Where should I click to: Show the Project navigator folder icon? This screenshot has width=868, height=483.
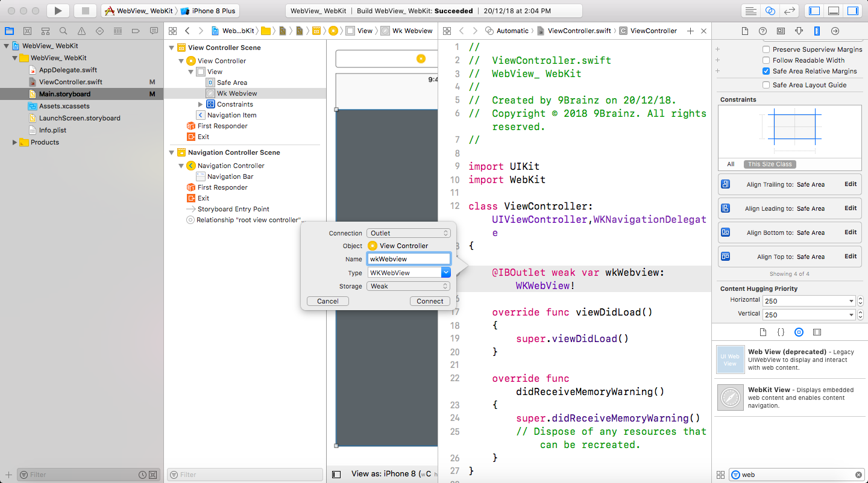point(9,31)
